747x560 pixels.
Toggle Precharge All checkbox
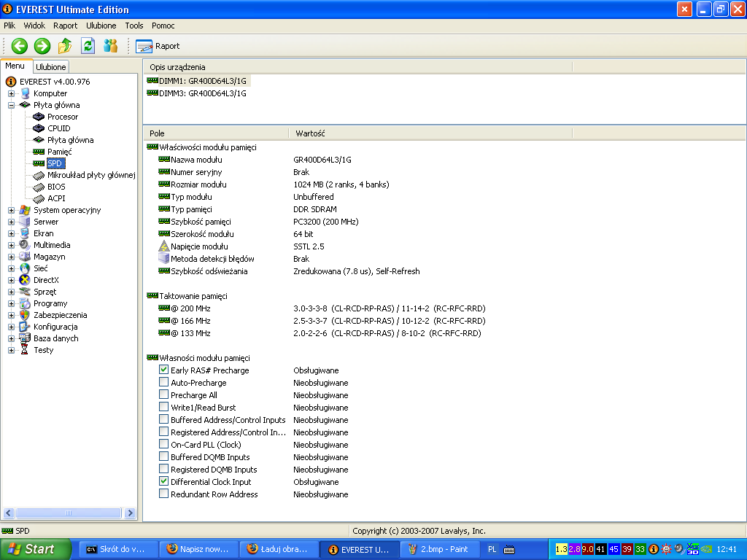(163, 394)
